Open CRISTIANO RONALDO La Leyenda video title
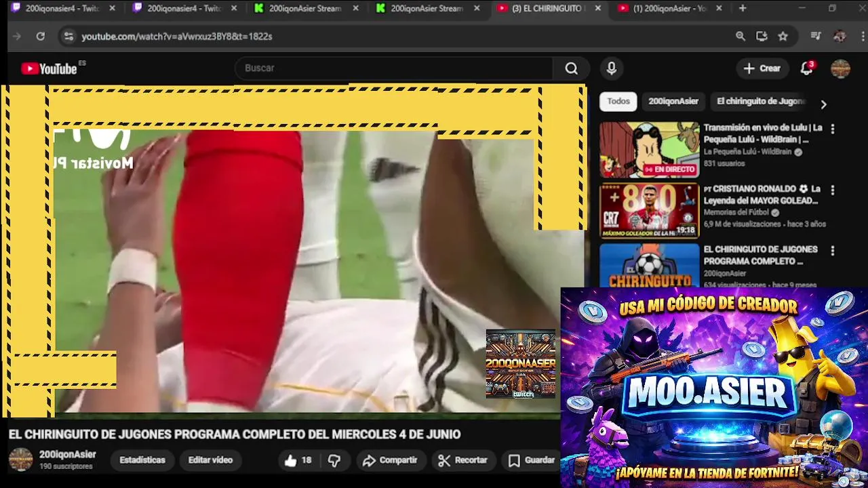 pyautogui.click(x=762, y=195)
